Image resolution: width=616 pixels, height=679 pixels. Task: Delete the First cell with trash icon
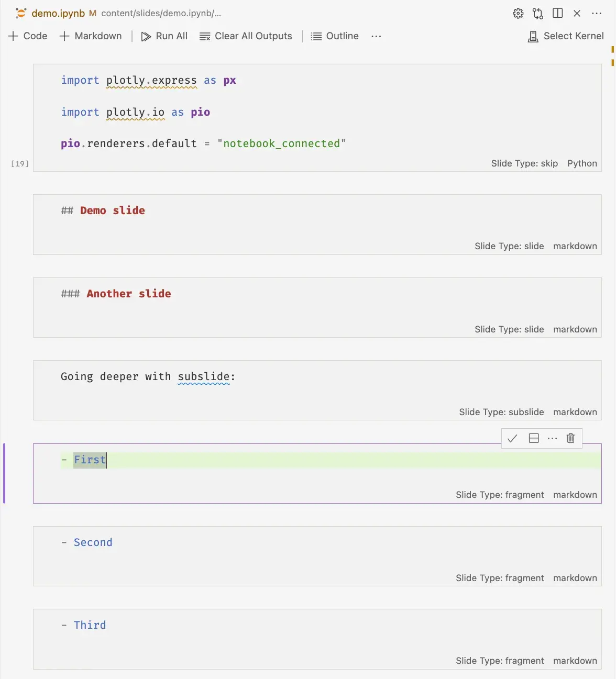click(x=571, y=438)
